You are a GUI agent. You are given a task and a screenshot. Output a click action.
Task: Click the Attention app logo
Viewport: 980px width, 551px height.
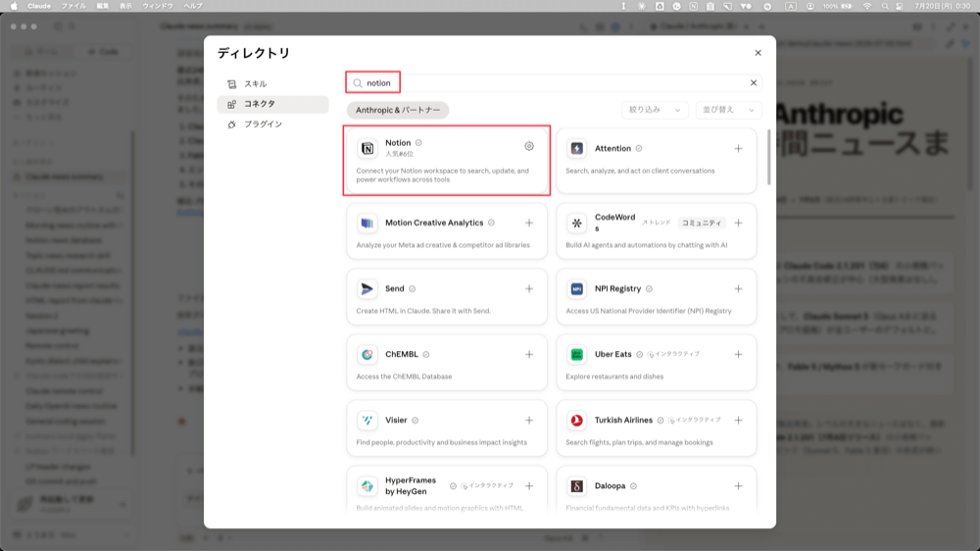coord(577,149)
